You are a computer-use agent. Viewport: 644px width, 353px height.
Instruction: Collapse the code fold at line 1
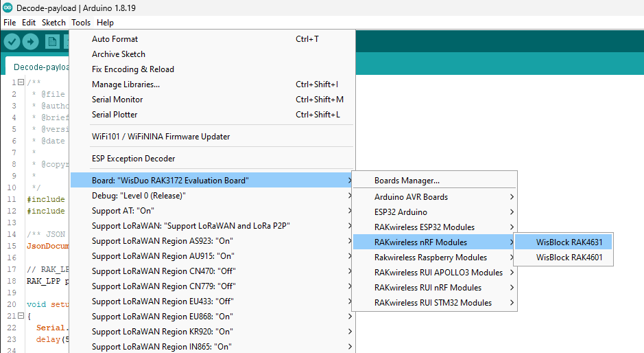tap(21, 82)
